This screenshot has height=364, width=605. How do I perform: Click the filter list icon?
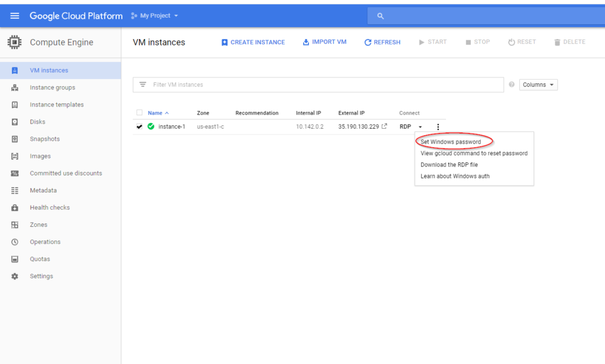click(143, 84)
